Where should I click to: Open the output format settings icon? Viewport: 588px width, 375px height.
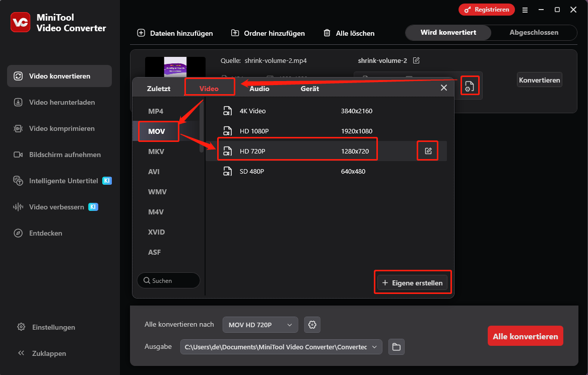470,86
